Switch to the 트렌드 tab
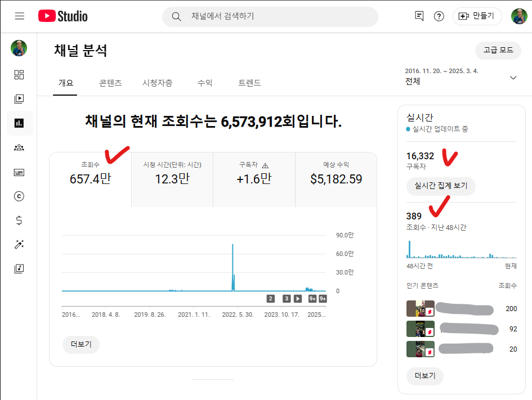The height and width of the screenshot is (400, 532). click(x=250, y=83)
